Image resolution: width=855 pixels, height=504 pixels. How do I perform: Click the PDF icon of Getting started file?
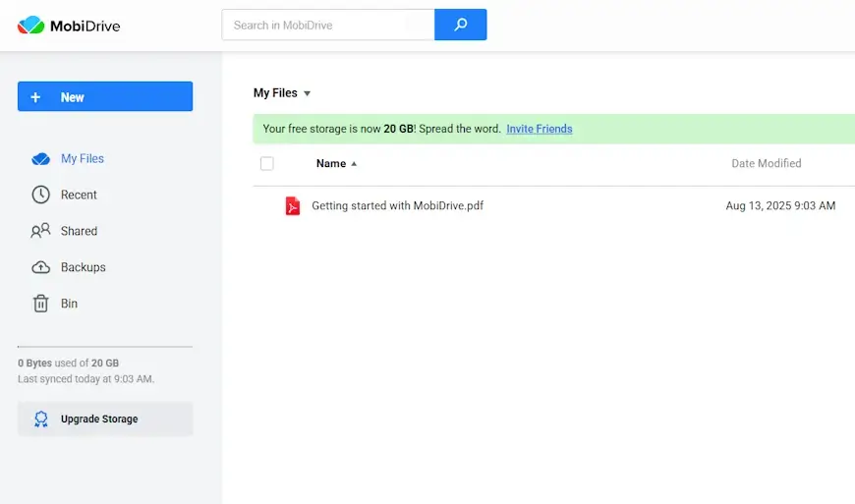pos(293,206)
